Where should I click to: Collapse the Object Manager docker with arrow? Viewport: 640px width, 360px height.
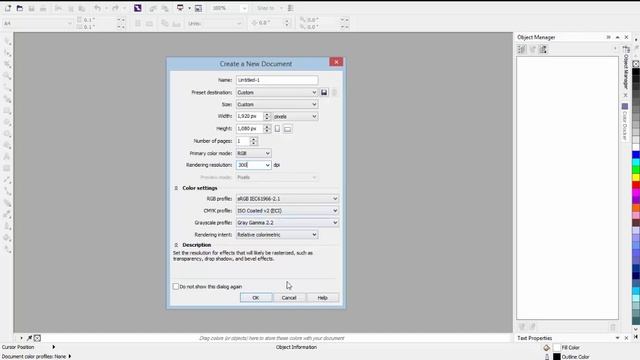pos(618,37)
